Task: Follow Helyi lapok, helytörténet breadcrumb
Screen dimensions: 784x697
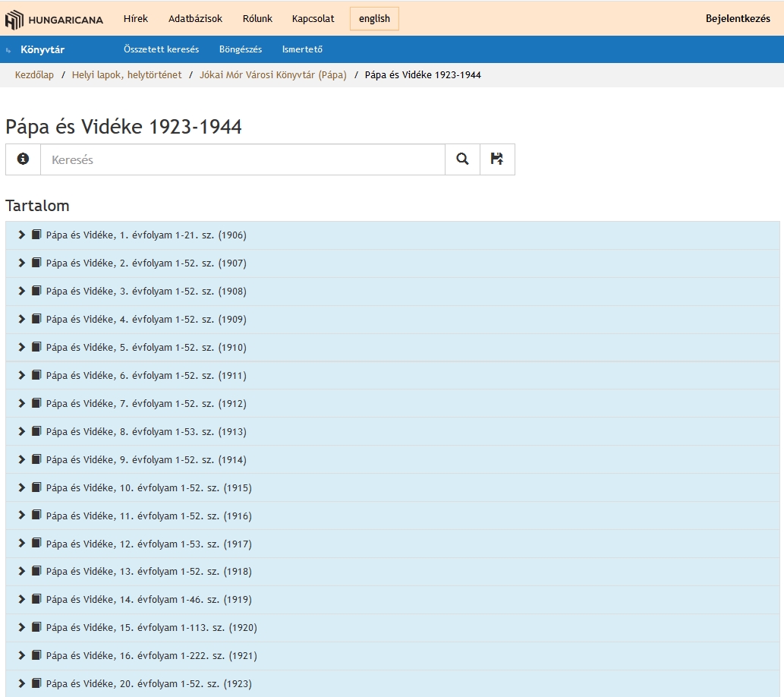Action: [127, 75]
